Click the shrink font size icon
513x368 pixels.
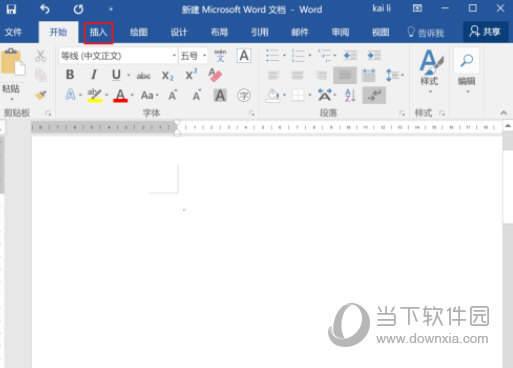pos(197,95)
